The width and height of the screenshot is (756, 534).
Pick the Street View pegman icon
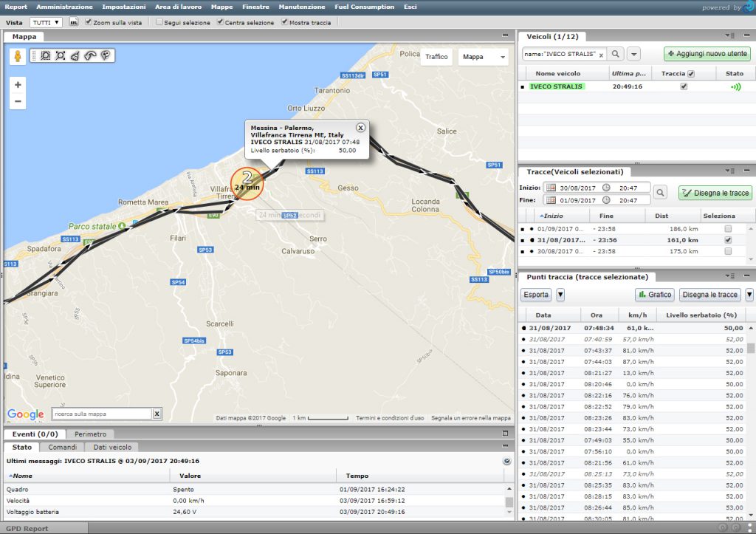(x=18, y=56)
